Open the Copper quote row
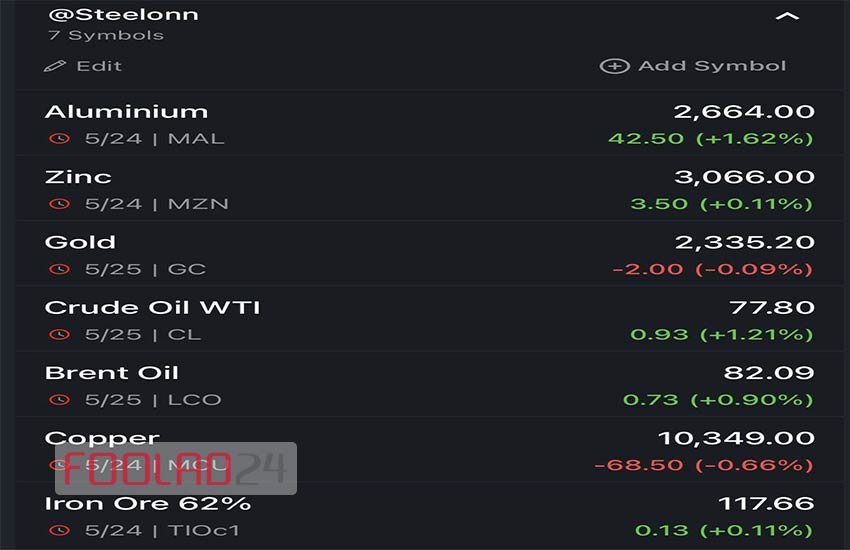Viewport: 850px width, 550px height. tap(429, 450)
